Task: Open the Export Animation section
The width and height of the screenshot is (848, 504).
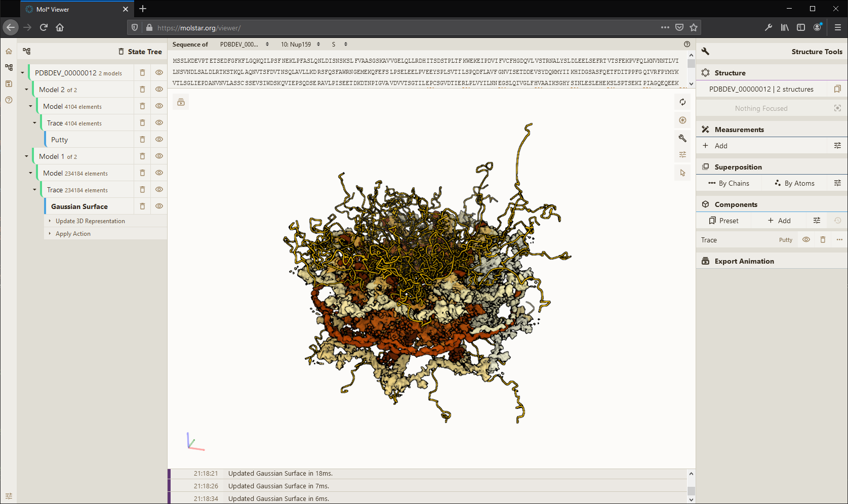Action: pyautogui.click(x=744, y=261)
